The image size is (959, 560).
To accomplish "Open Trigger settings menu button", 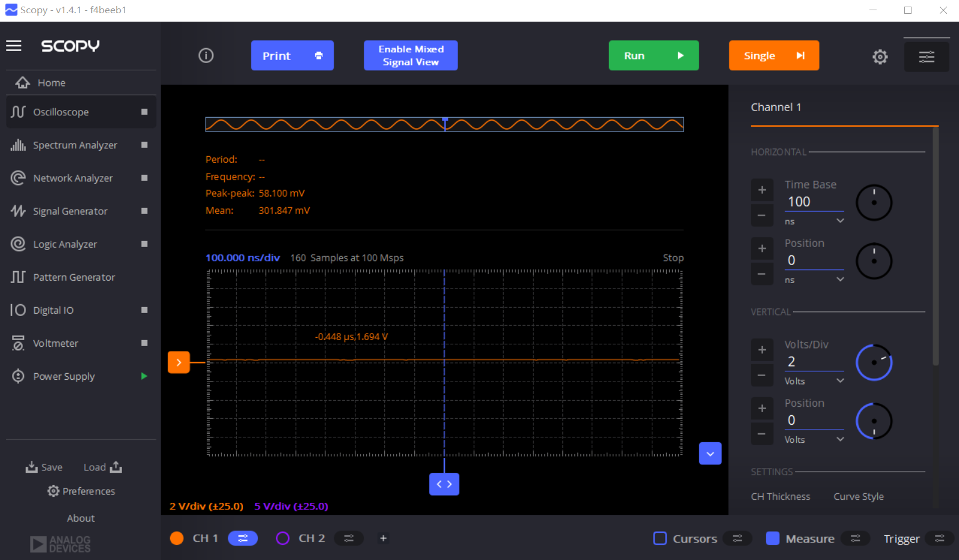I will tap(940, 538).
